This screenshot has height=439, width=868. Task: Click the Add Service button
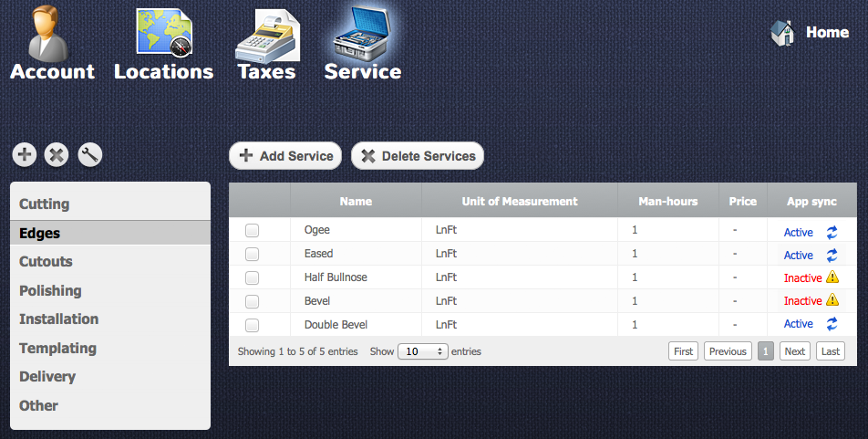tap(285, 156)
